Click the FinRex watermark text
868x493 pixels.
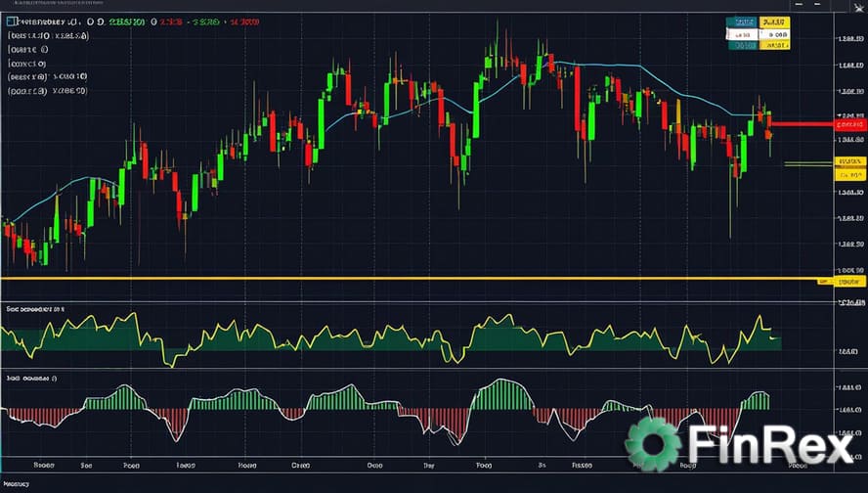(x=770, y=445)
